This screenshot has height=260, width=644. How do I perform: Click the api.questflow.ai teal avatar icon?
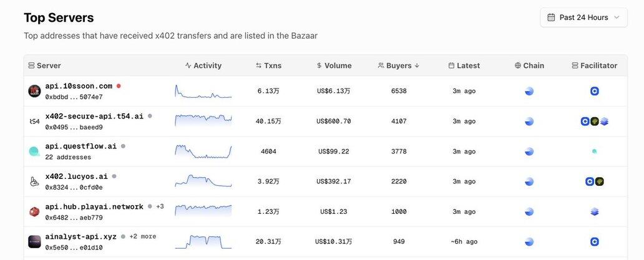coord(34,152)
